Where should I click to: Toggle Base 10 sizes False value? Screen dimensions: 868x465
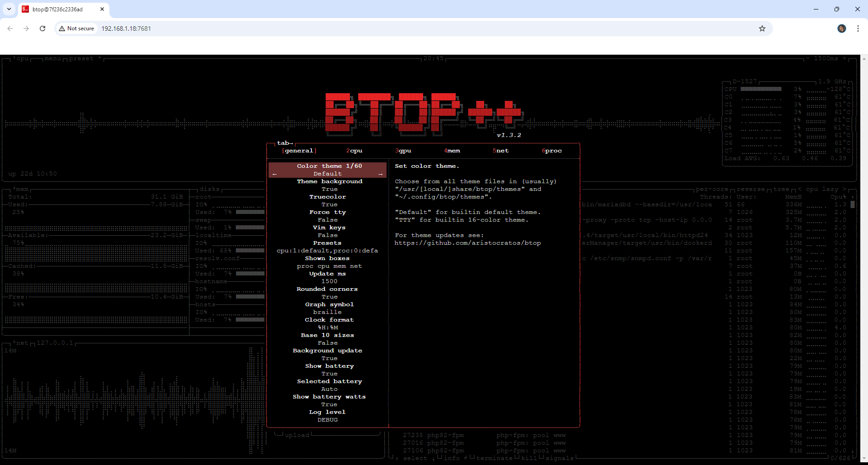click(328, 343)
